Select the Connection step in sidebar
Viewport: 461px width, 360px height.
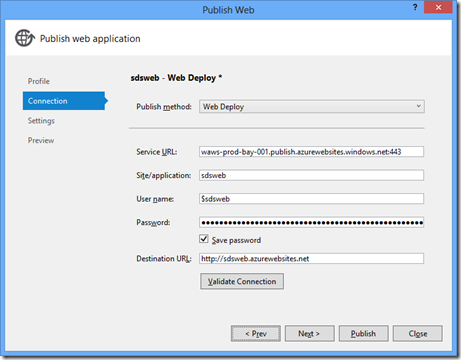[64, 101]
